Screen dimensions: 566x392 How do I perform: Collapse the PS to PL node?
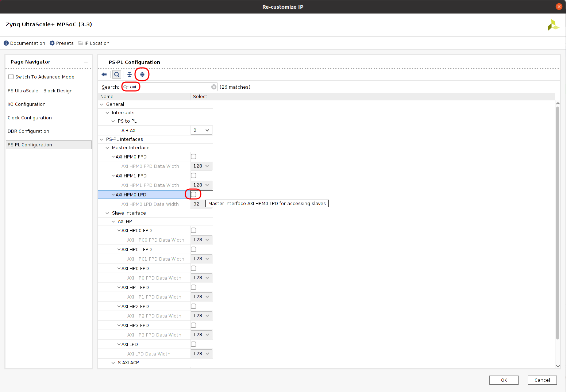[113, 121]
